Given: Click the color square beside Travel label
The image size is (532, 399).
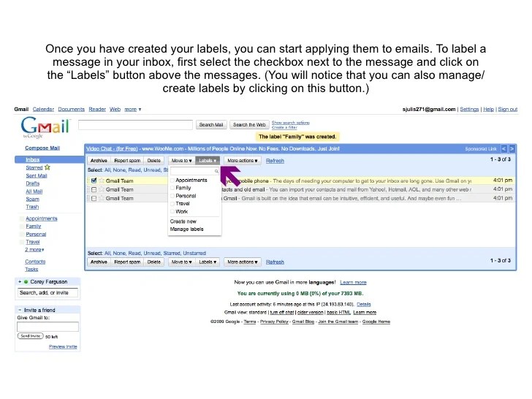Looking at the screenshot, I should click(22, 243).
